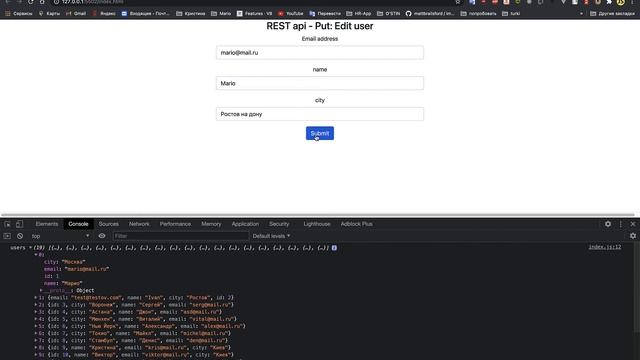Open the Performance tab

click(x=175, y=224)
